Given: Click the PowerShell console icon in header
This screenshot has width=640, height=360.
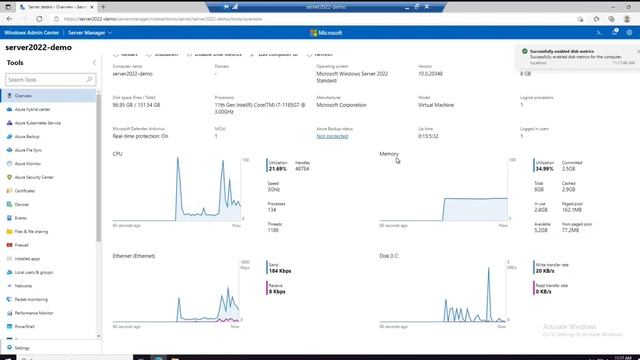Looking at the screenshot, I should tap(599, 33).
